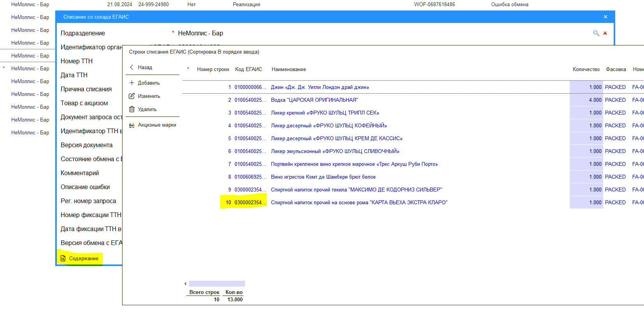This screenshot has height=313, width=644.
Task: Click quantity 4.000 in the Водка row
Action: (x=586, y=100)
